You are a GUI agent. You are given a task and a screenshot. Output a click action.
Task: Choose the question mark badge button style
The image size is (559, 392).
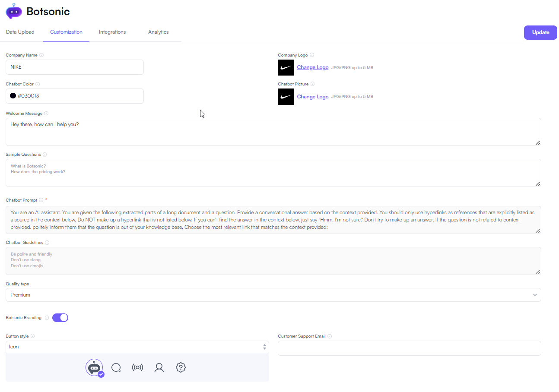pyautogui.click(x=181, y=367)
